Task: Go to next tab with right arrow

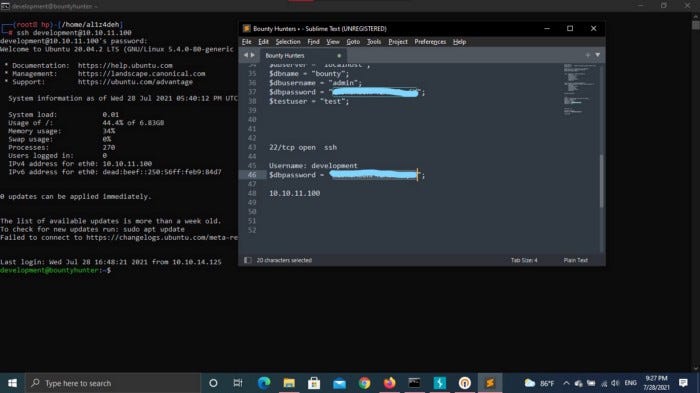Action: 253,55
